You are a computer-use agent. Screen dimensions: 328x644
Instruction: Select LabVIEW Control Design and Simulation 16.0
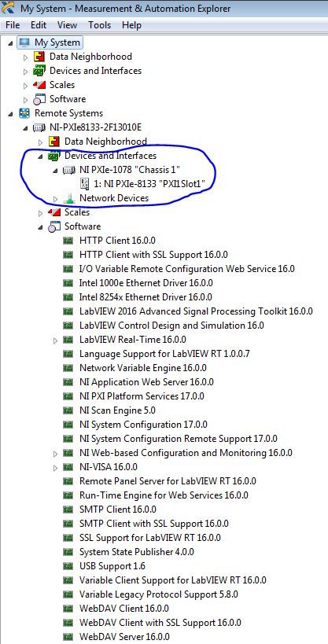(171, 326)
